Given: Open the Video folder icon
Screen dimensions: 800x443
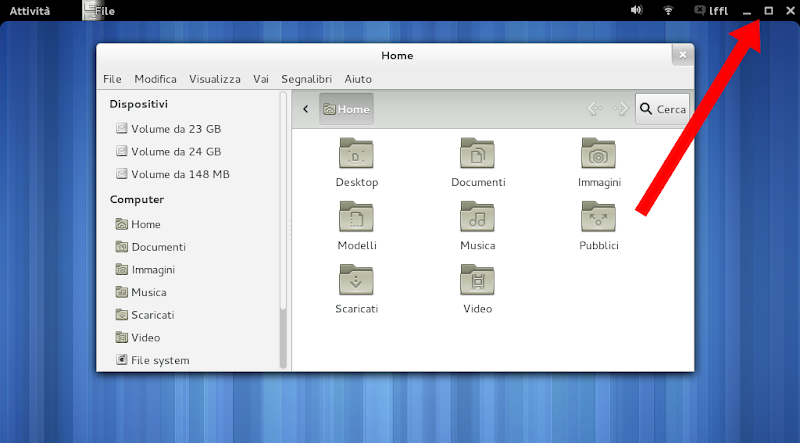Looking at the screenshot, I should click(478, 281).
